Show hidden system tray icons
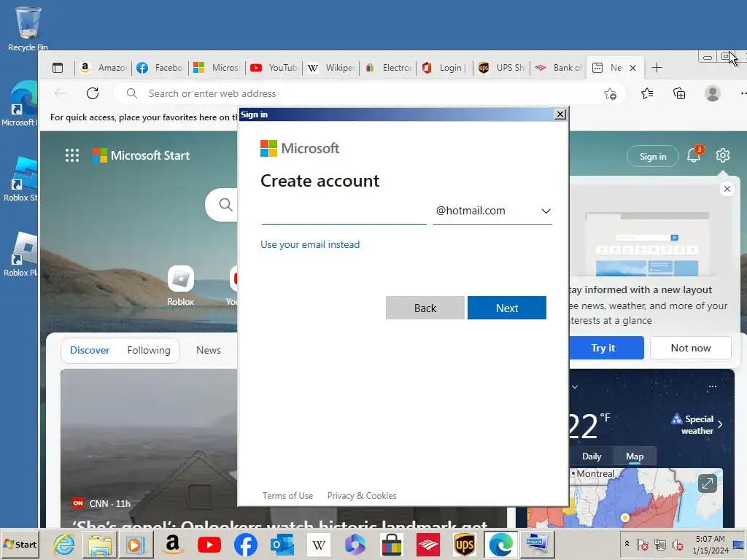Screen dimensions: 747x560 627,544
